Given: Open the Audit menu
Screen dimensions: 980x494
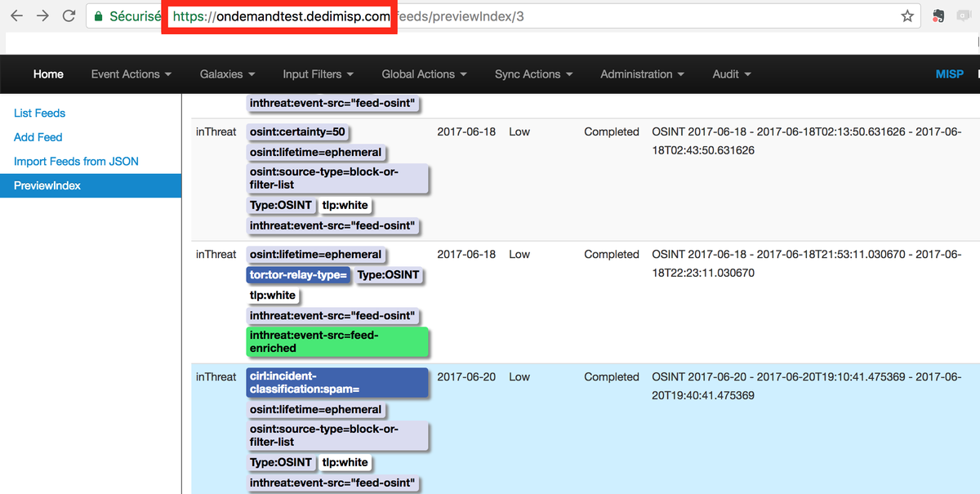Looking at the screenshot, I should pos(730,73).
